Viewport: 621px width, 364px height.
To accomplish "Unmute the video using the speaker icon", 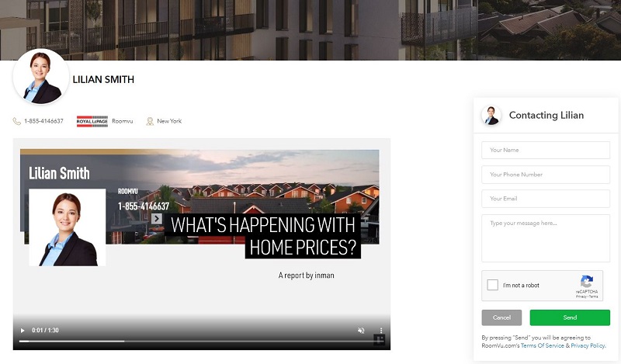I will tap(361, 331).
